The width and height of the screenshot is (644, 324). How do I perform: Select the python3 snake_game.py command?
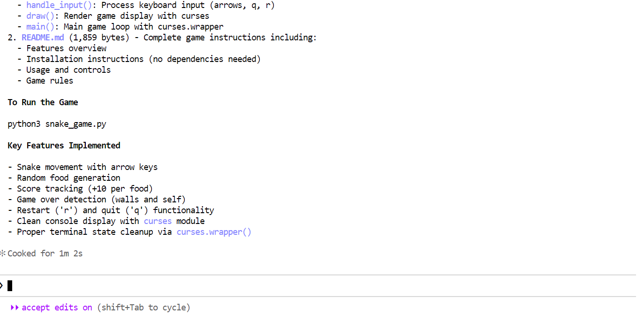pyautogui.click(x=57, y=123)
